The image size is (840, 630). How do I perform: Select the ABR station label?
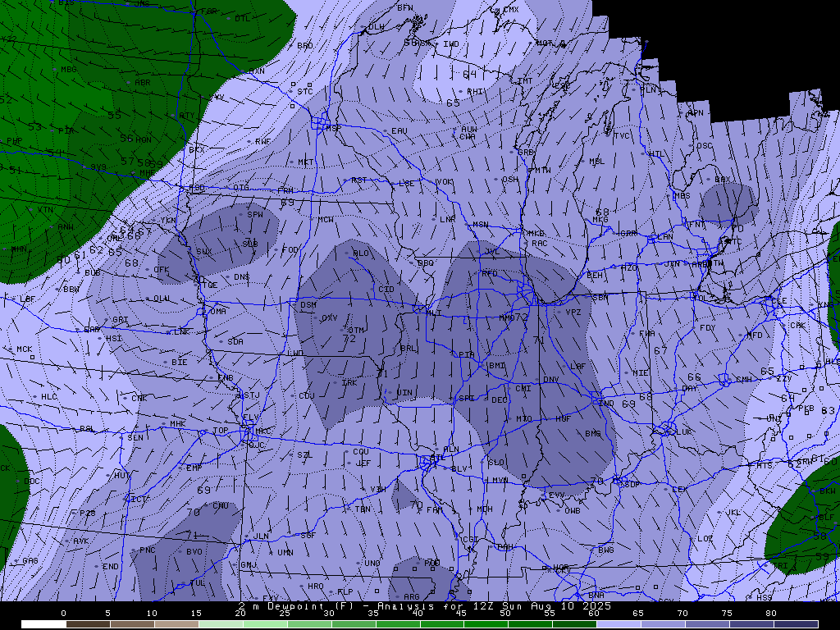143,83
